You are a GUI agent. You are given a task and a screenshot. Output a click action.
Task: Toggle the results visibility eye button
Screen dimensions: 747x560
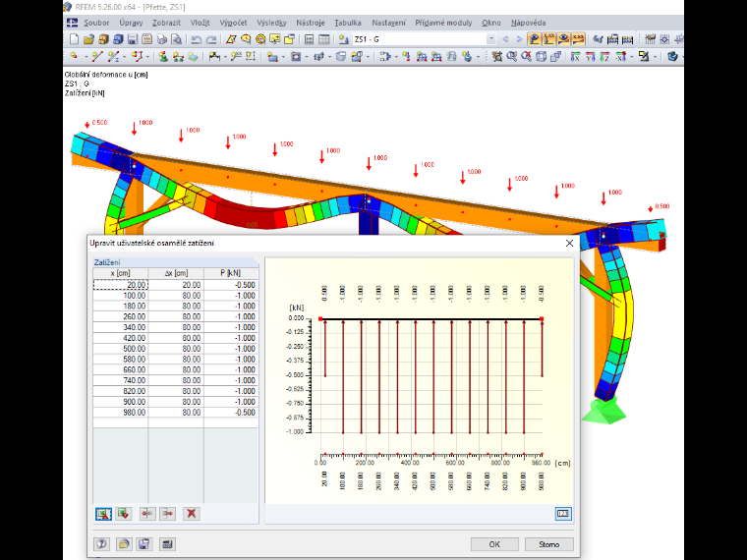point(563,39)
